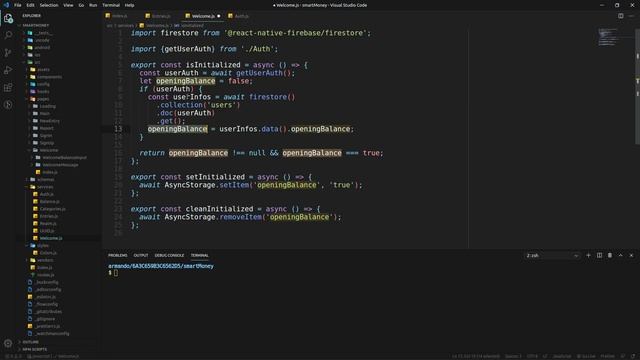Click the VS Code logo in title bar
The image size is (640, 360).
pos(6,5)
